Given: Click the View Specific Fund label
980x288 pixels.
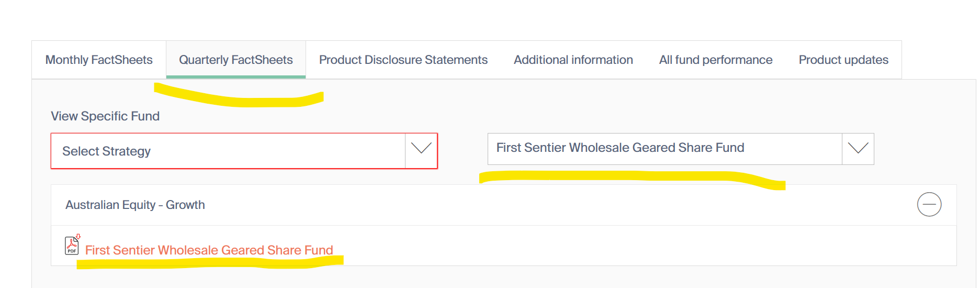Looking at the screenshot, I should point(105,116).
